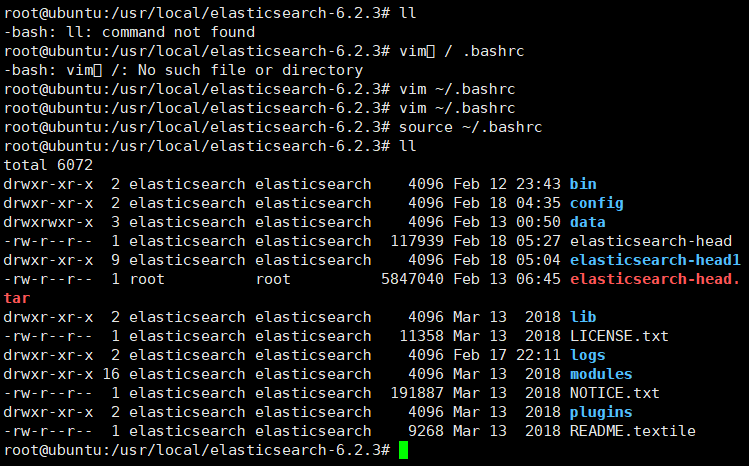Click the 'No such file or directory' message

(x=251, y=70)
